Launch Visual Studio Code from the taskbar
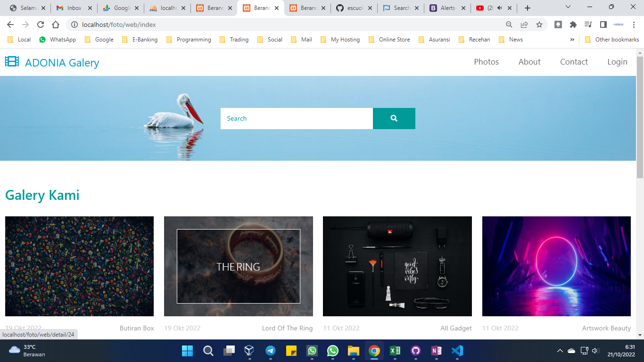Image resolution: width=644 pixels, height=362 pixels. click(457, 351)
